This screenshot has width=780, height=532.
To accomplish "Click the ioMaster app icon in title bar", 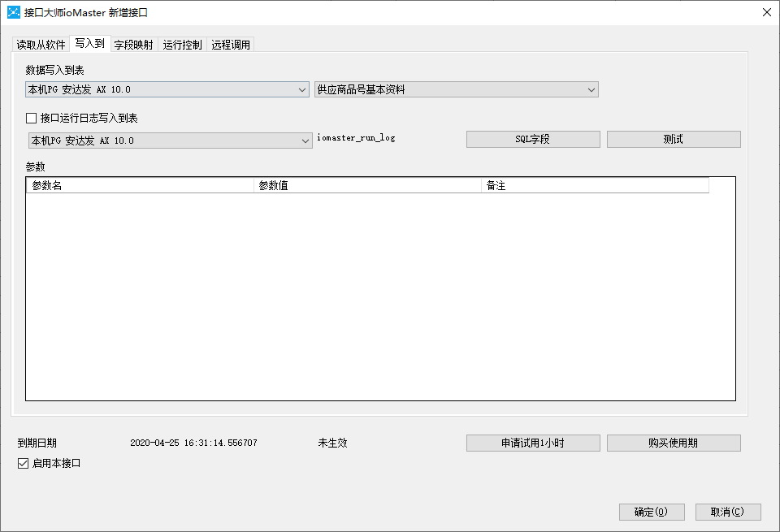I will click(x=13, y=12).
